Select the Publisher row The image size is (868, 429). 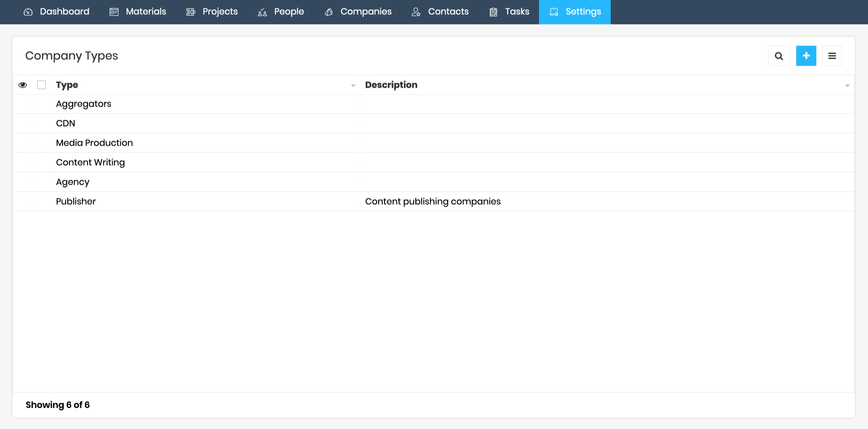click(434, 202)
